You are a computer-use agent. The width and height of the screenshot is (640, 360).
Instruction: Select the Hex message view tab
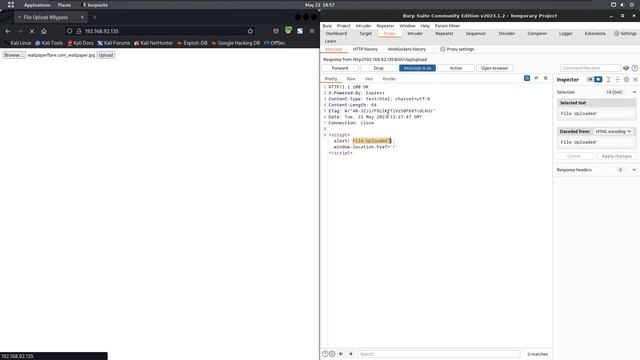[369, 79]
